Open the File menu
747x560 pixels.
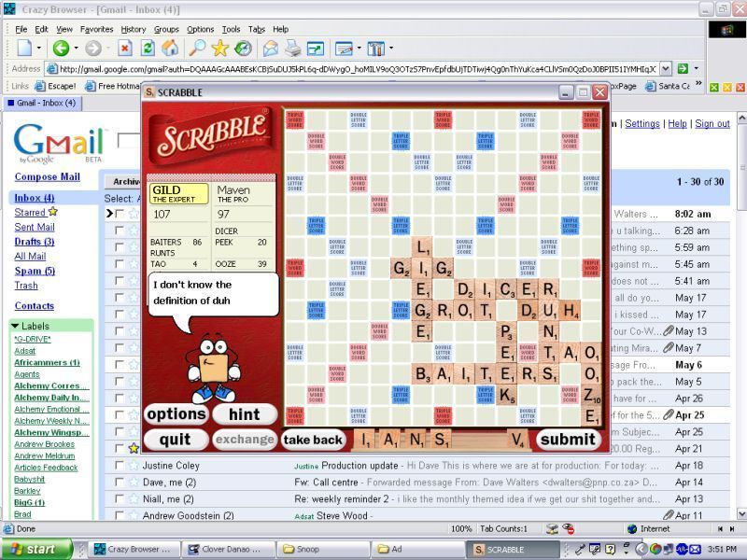[21, 29]
